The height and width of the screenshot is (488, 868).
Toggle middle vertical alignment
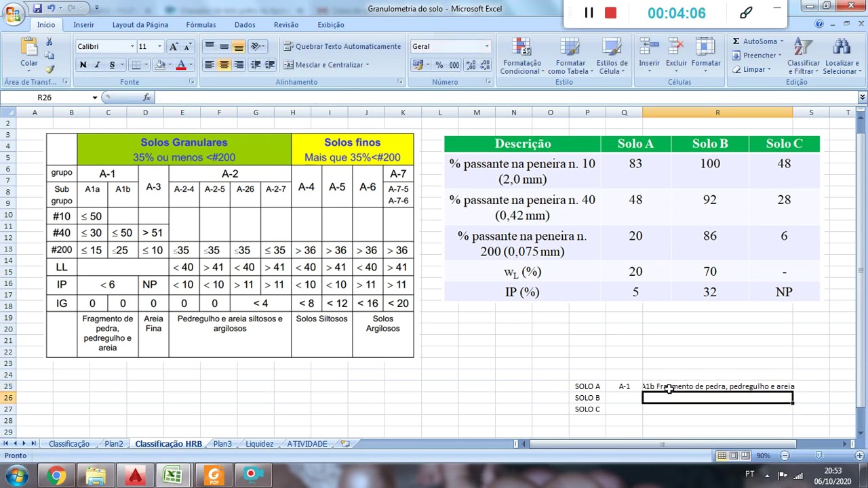[x=224, y=46]
